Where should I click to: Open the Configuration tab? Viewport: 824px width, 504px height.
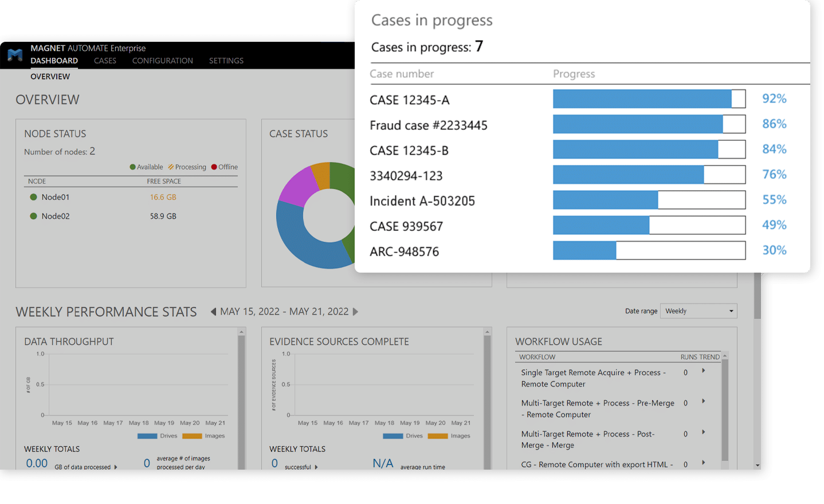tap(162, 61)
